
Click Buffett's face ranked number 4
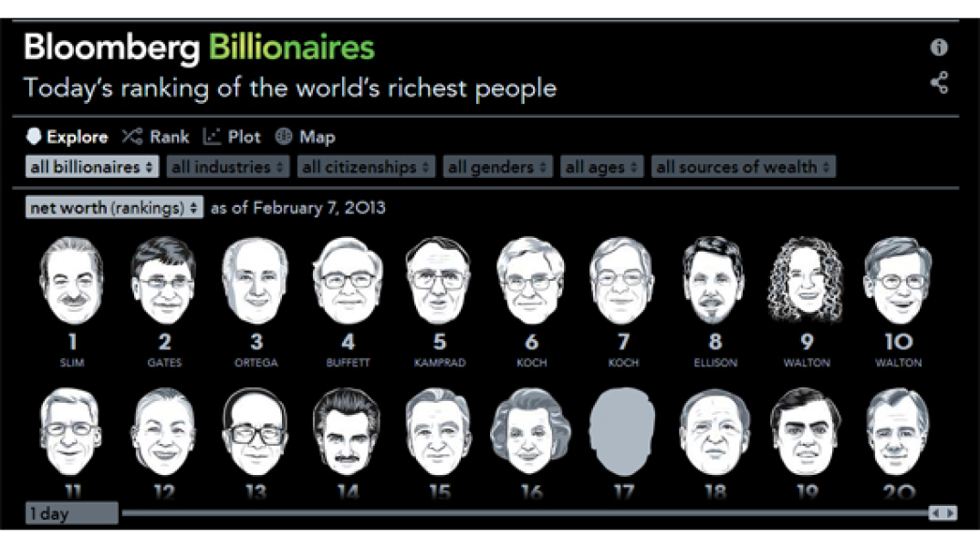coord(348,281)
